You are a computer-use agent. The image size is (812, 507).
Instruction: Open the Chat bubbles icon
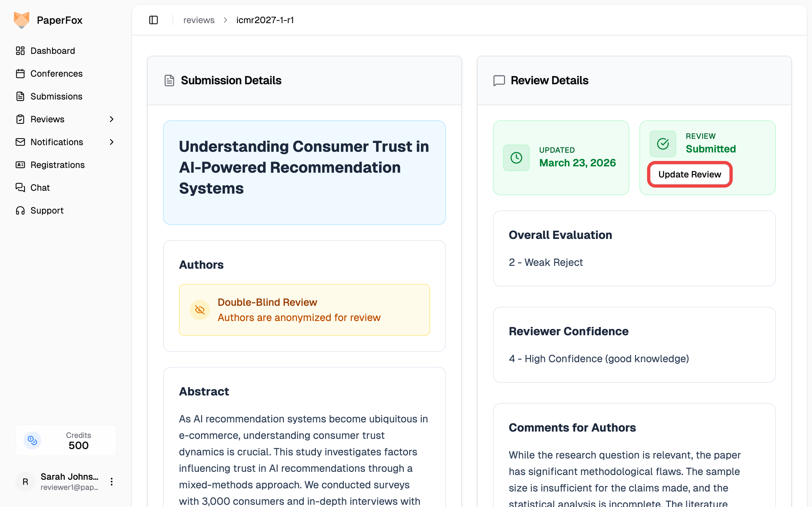20,188
